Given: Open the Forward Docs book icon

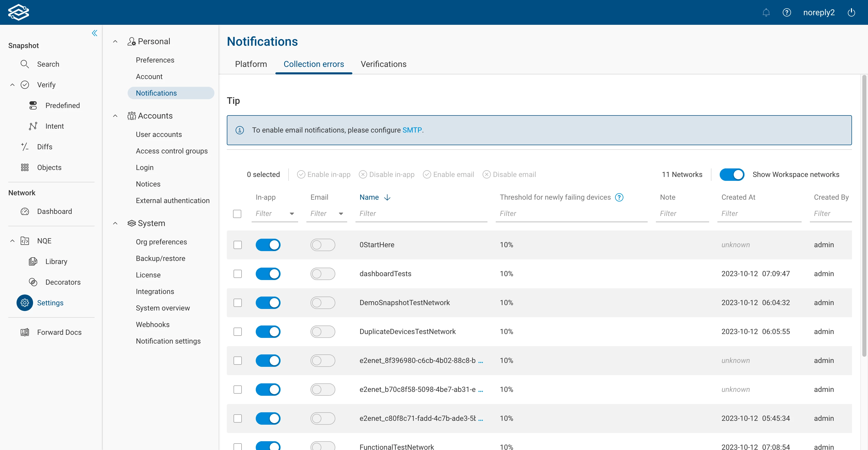Looking at the screenshot, I should click(25, 332).
